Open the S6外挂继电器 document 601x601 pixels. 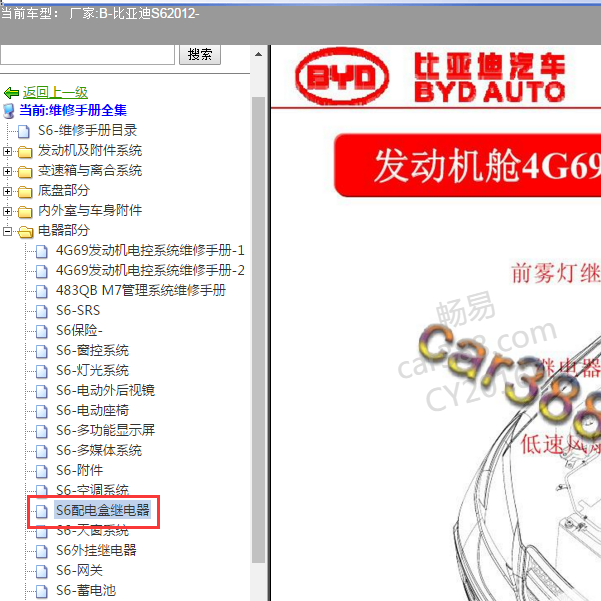(x=96, y=550)
